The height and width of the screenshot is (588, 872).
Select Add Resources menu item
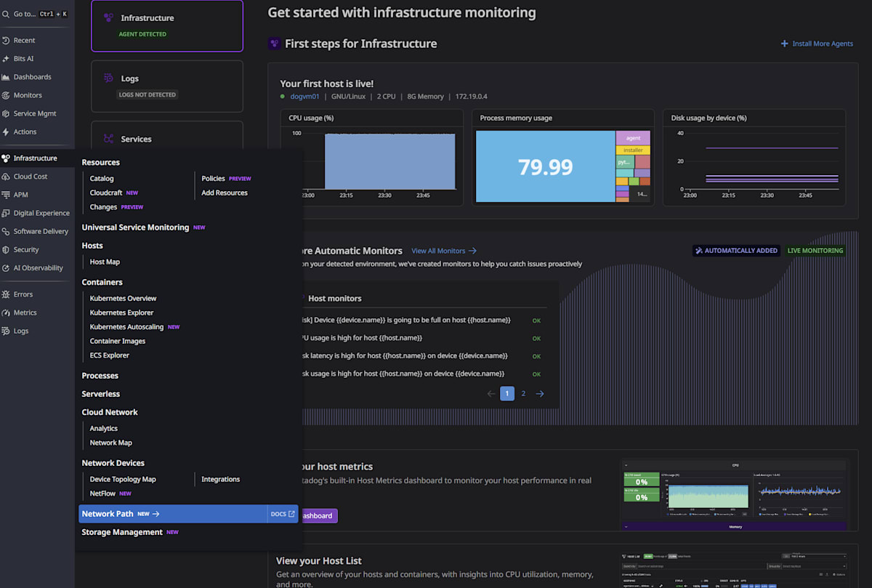[225, 193]
